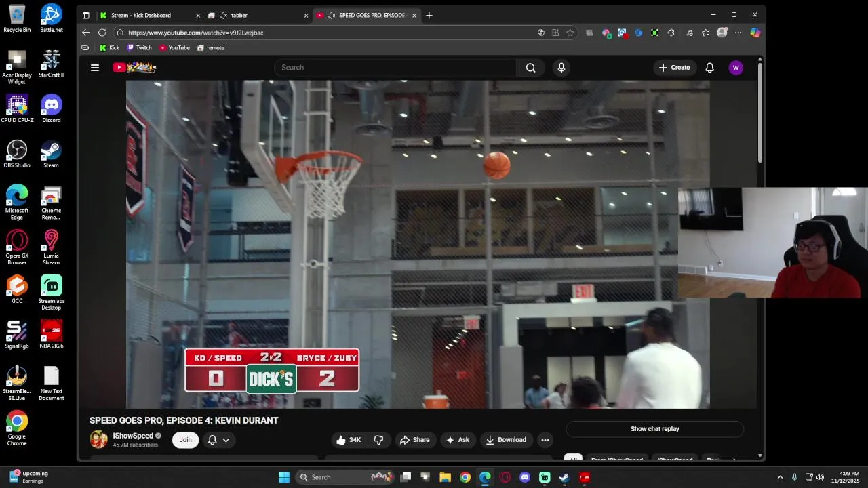This screenshot has width=868, height=488.
Task: Click the address bar URL
Action: pyautogui.click(x=195, y=33)
